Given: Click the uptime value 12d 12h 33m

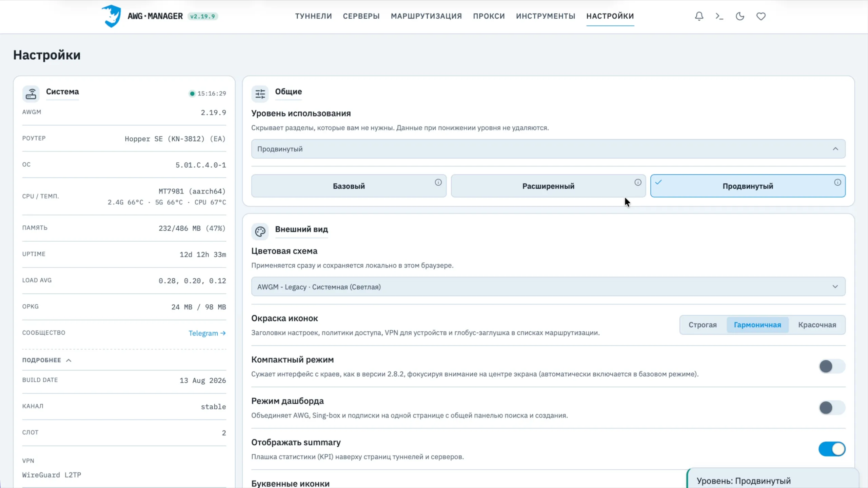Looking at the screenshot, I should coord(203,255).
